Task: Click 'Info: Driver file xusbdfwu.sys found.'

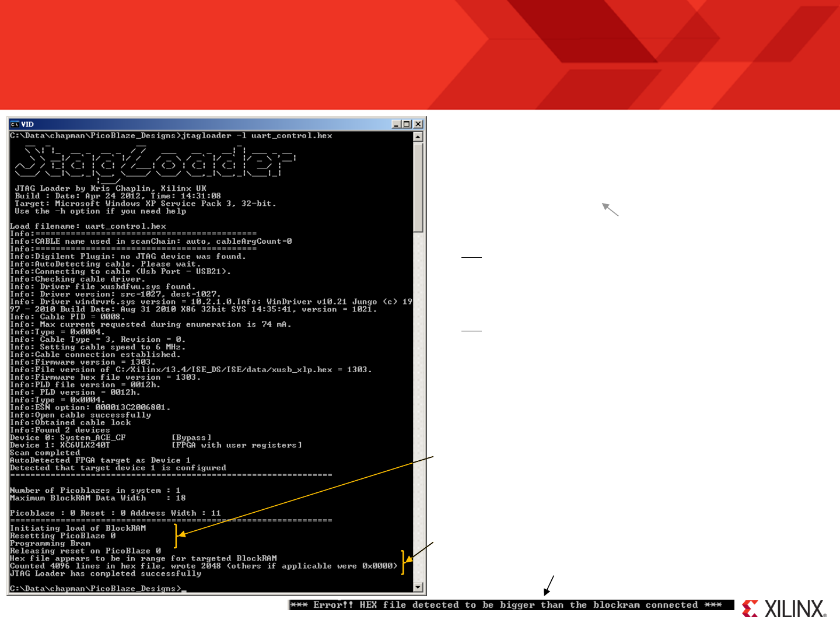Action: coord(103,287)
